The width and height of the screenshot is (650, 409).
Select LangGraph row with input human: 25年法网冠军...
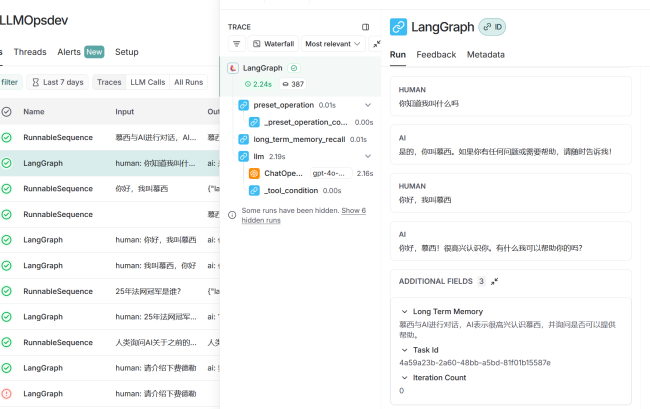coord(110,317)
